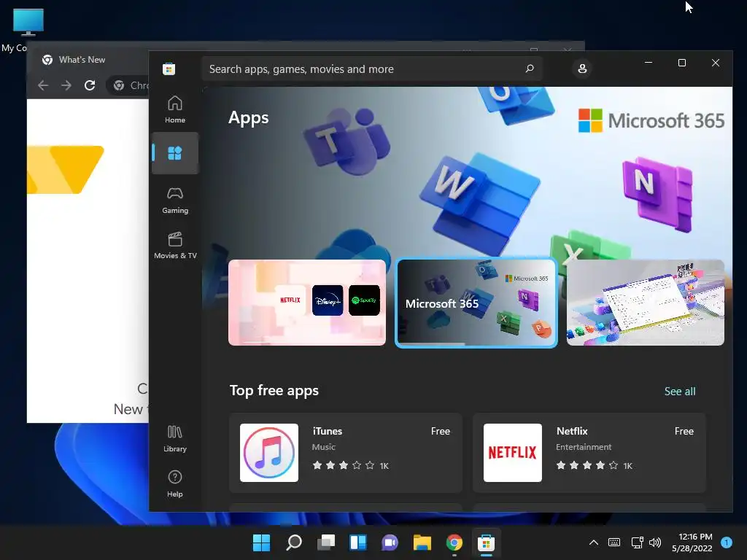Open the Gaming section
This screenshot has width=747, height=560.
click(x=175, y=200)
